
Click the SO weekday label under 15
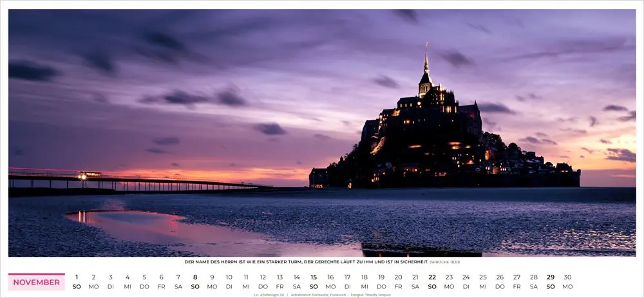[314, 286]
